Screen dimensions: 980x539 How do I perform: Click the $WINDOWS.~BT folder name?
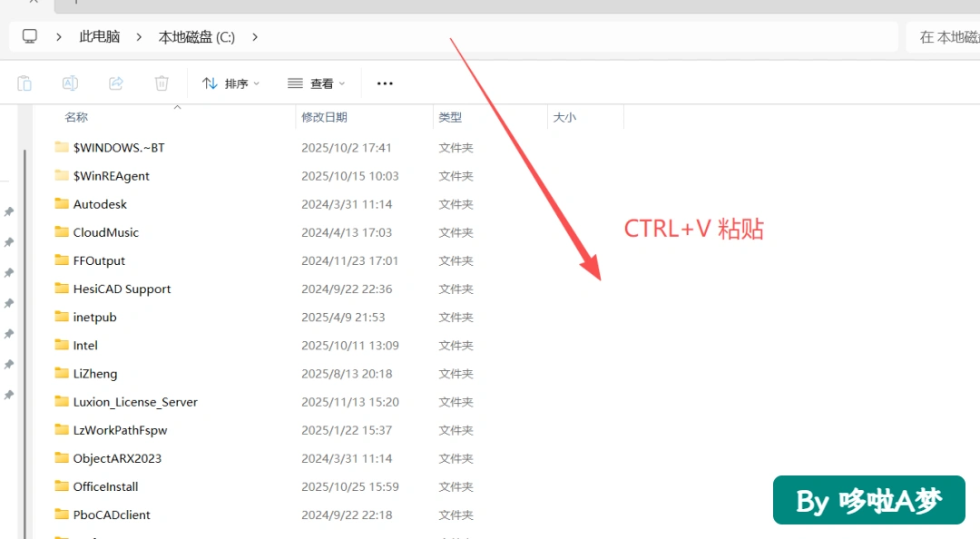point(119,148)
